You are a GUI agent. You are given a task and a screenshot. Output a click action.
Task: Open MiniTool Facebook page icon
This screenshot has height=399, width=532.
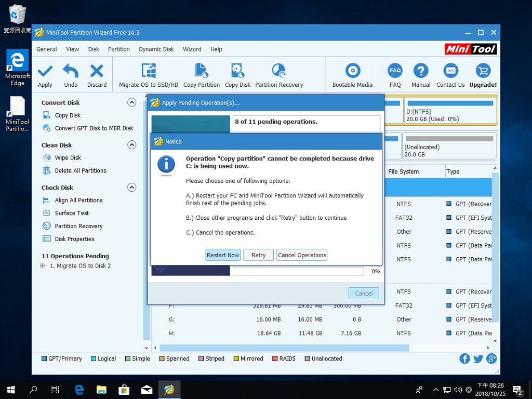[464, 358]
